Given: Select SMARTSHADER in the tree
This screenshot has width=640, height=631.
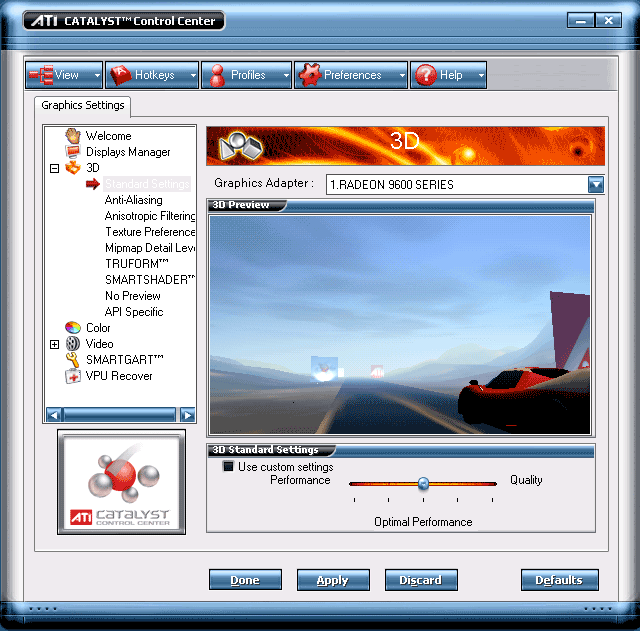Looking at the screenshot, I should [150, 280].
